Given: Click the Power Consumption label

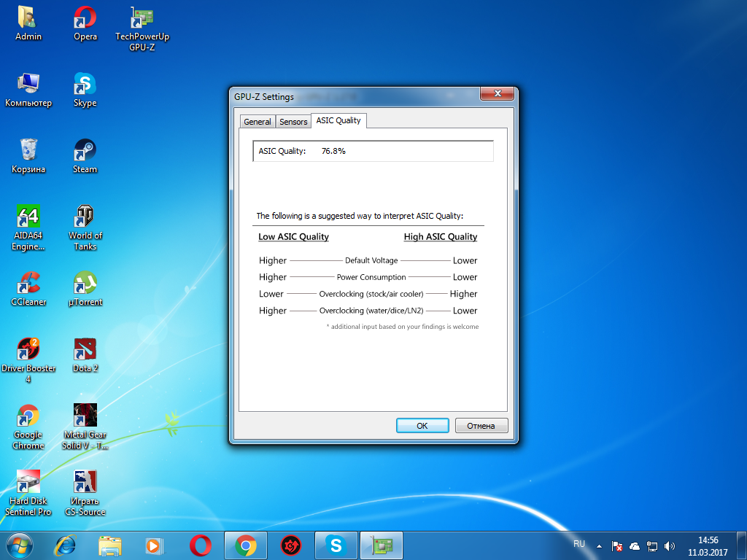Looking at the screenshot, I should [x=371, y=277].
